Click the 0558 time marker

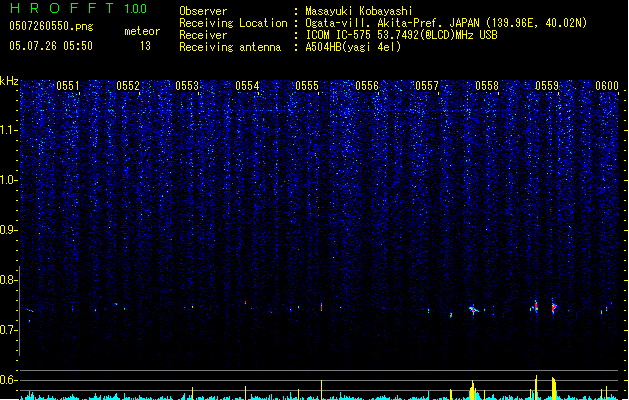[x=487, y=86]
